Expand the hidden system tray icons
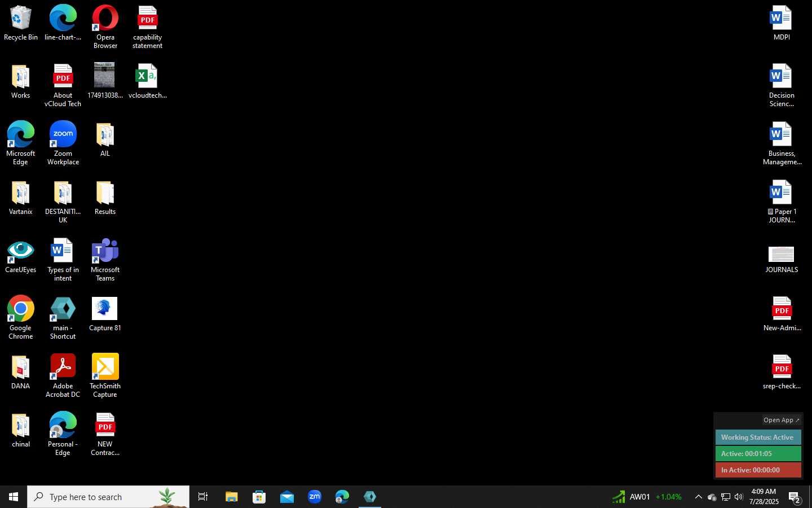The width and height of the screenshot is (812, 508). [x=698, y=497]
